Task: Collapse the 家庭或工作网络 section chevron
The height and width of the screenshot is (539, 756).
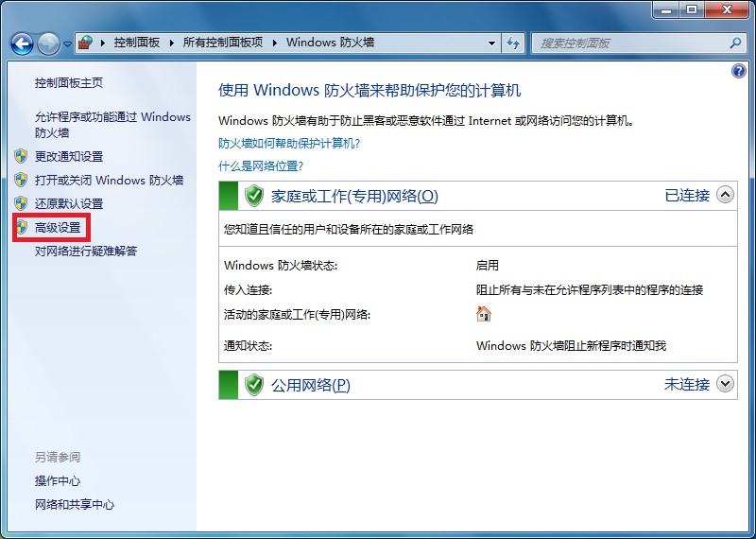Action: (x=725, y=195)
